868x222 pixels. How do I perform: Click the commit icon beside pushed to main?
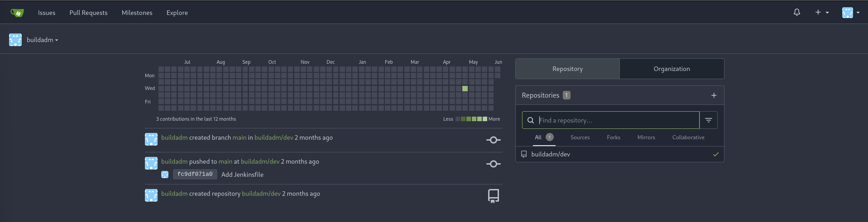tap(493, 164)
